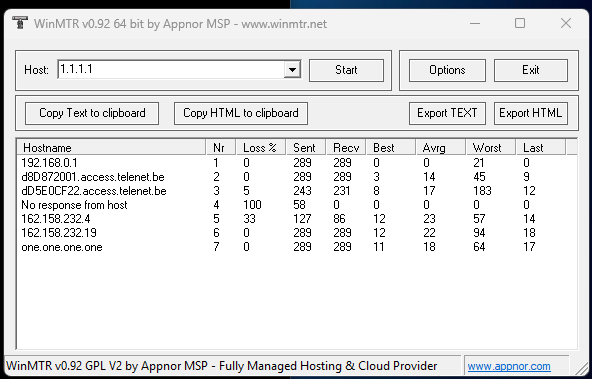Select the 162.158.232.19 row
The height and width of the screenshot is (379, 592).
(297, 233)
